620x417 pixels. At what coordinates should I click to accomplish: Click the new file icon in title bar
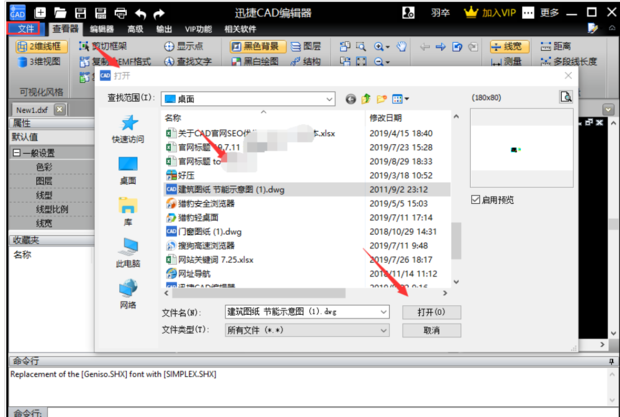(40, 13)
